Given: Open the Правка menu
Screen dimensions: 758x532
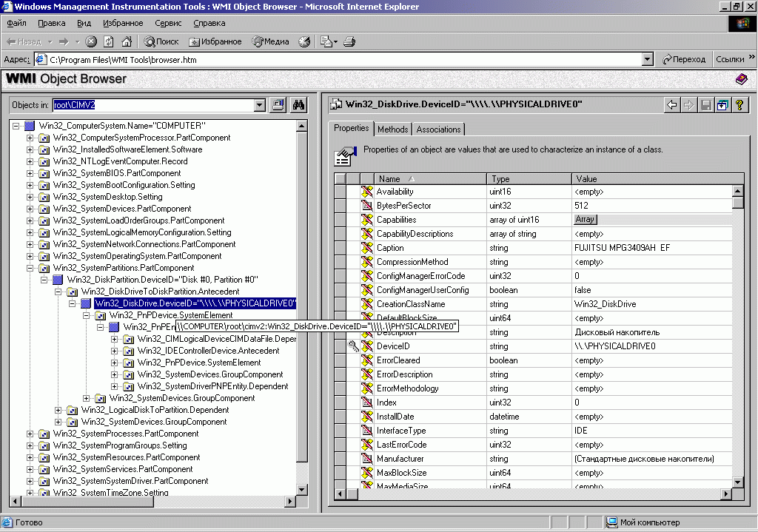Looking at the screenshot, I should pyautogui.click(x=52, y=23).
